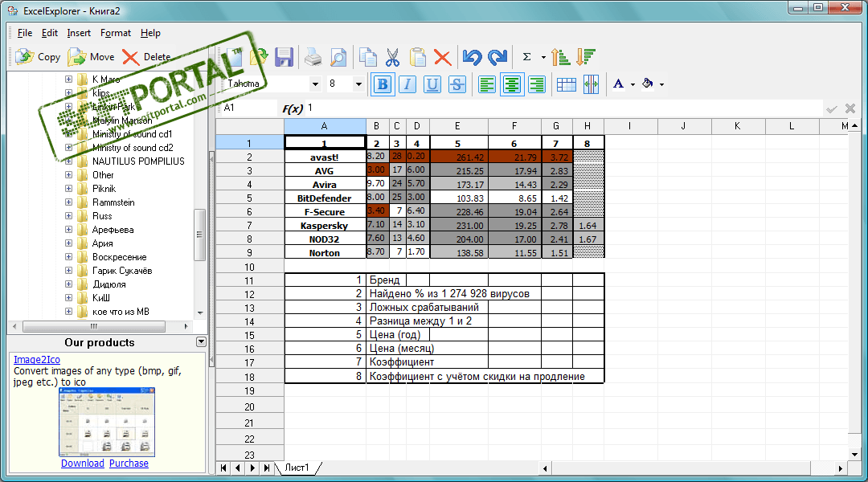Select column E header
Image resolution: width=868 pixels, height=482 pixels.
click(x=457, y=126)
